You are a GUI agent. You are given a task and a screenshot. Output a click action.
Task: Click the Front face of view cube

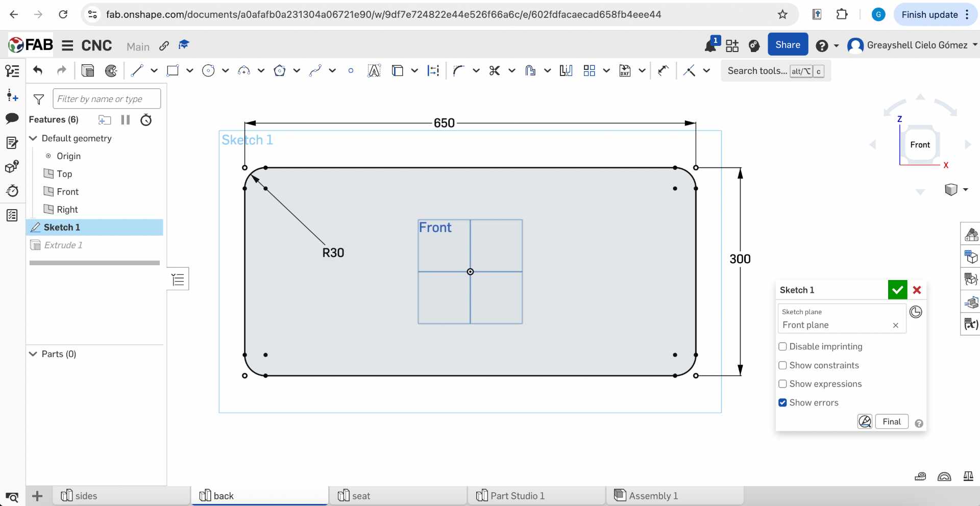click(920, 145)
